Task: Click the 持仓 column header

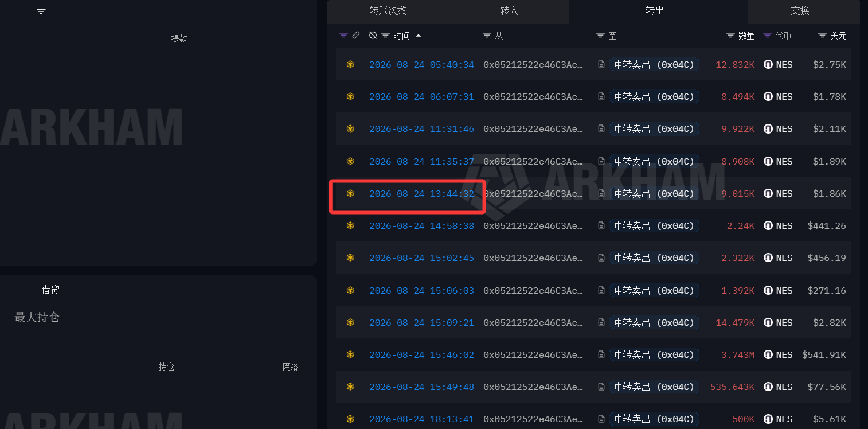Action: [166, 366]
